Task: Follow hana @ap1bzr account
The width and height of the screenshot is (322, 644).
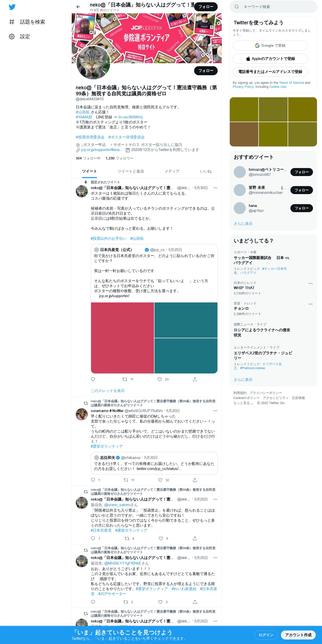Action: click(302, 208)
